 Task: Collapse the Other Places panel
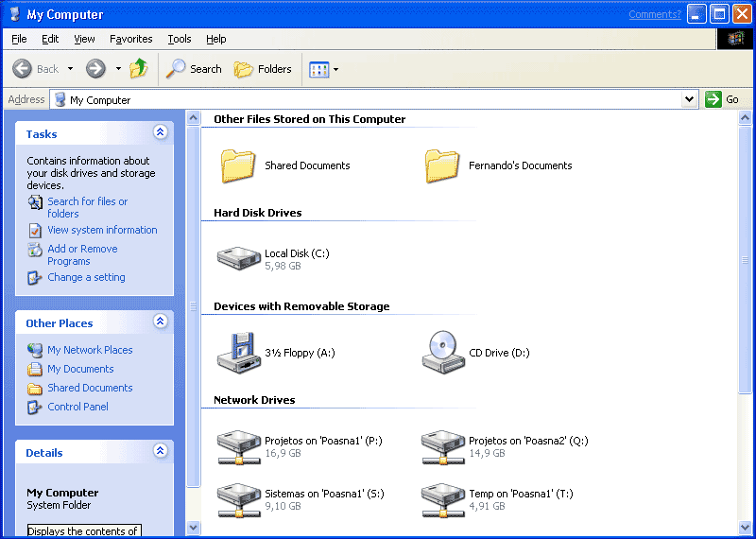(x=161, y=322)
